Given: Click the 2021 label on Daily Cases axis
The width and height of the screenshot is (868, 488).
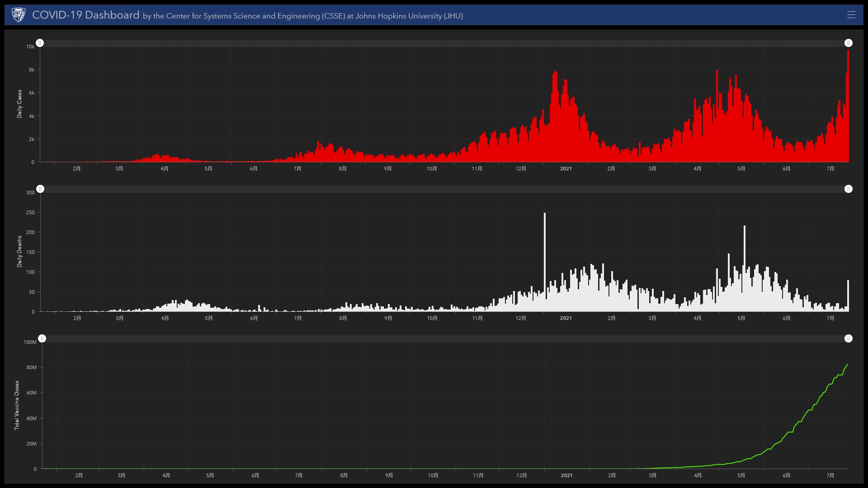Looking at the screenshot, I should point(566,169).
